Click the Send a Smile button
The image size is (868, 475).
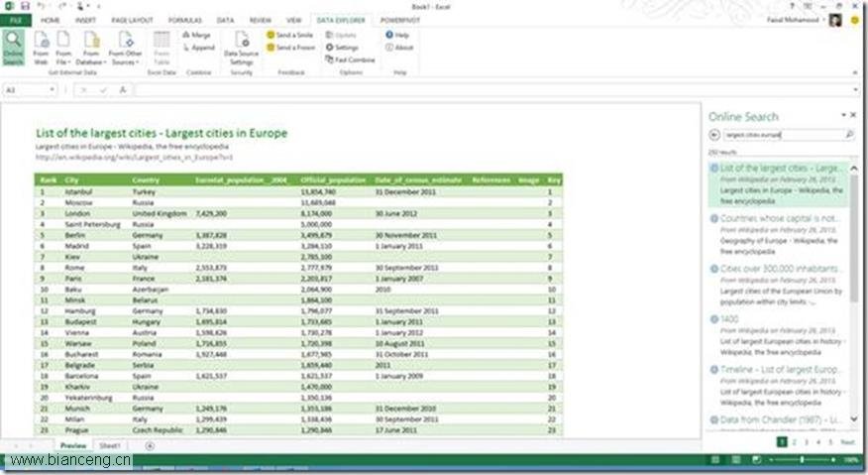[x=290, y=35]
